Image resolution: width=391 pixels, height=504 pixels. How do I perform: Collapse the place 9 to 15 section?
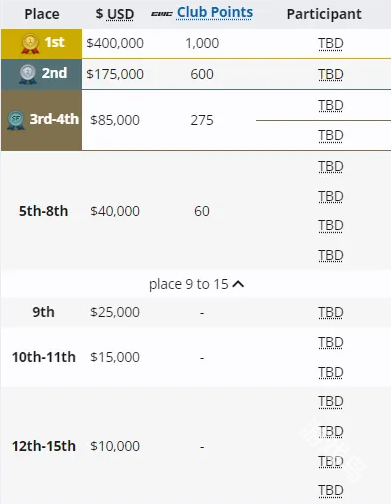[x=196, y=284]
